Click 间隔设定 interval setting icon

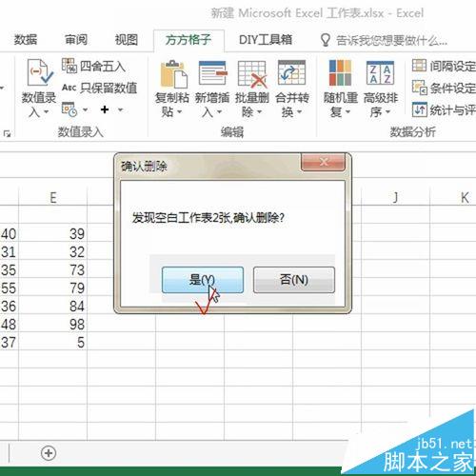point(419,66)
